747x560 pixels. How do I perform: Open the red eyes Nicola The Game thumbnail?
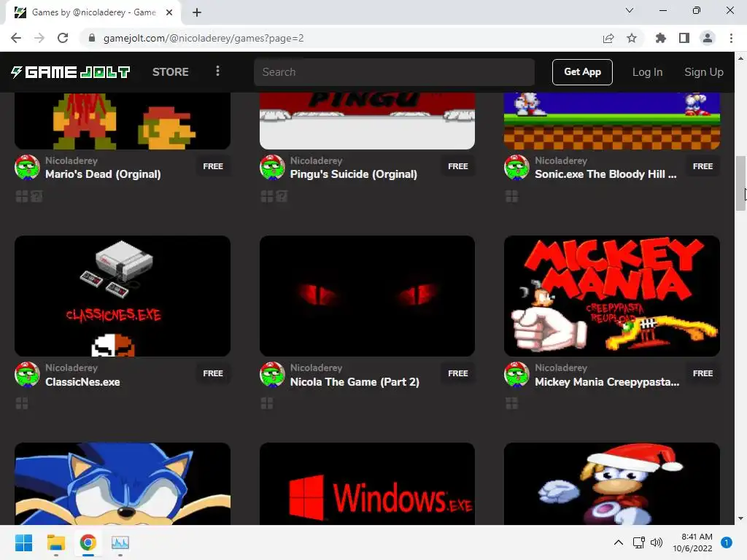coord(368,296)
